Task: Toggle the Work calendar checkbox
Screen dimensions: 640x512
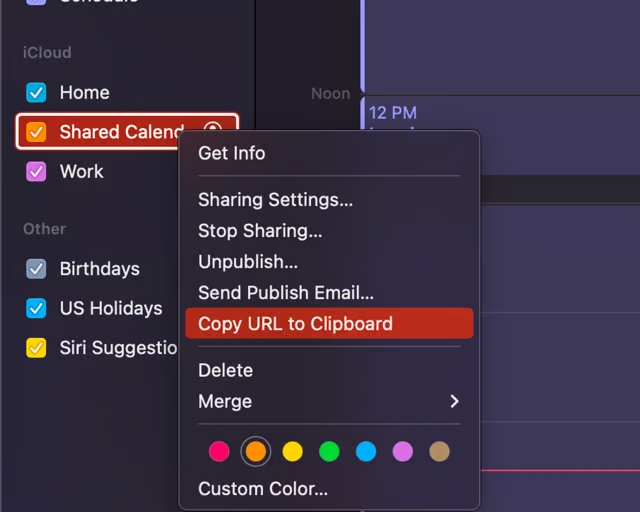Action: pos(36,172)
